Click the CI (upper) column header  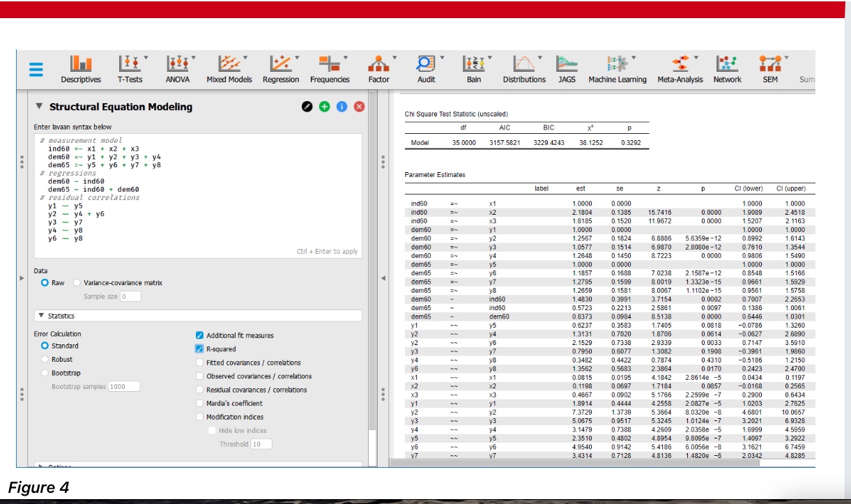click(x=790, y=188)
